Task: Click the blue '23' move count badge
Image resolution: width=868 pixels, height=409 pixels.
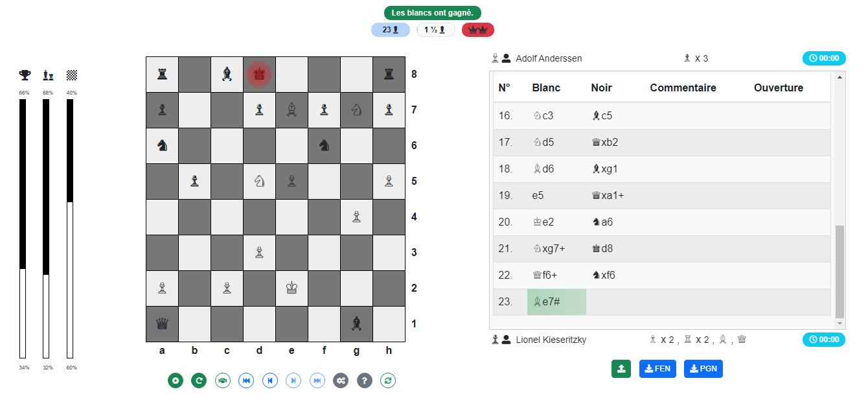Action: tap(391, 29)
